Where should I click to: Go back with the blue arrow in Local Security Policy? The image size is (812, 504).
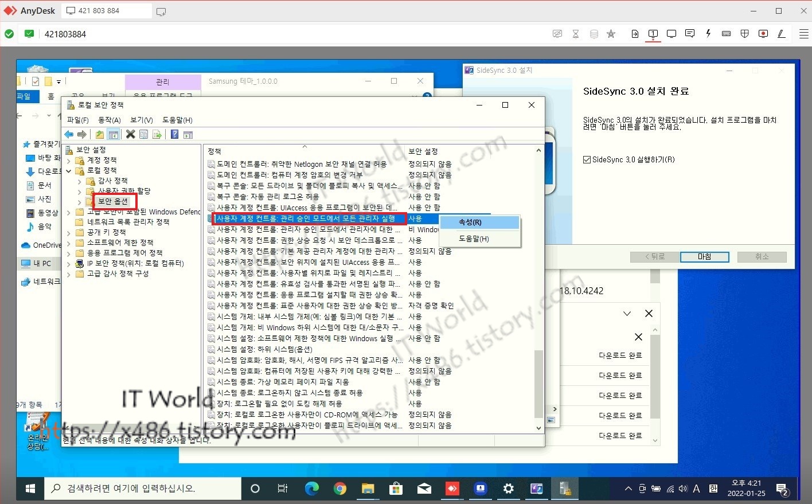[69, 134]
